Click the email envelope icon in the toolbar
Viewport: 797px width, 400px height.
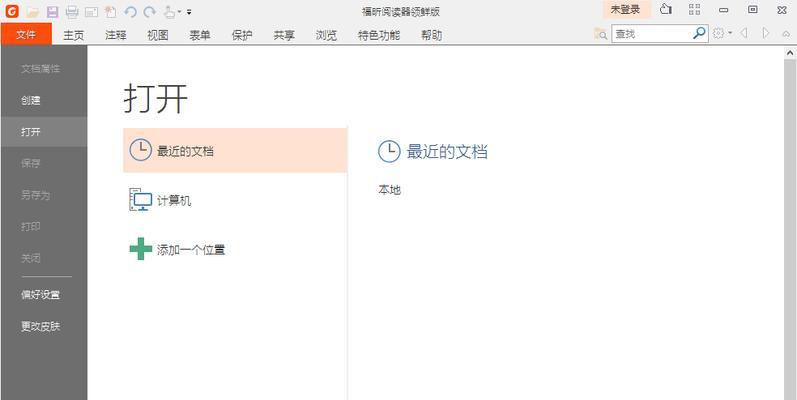(91, 12)
